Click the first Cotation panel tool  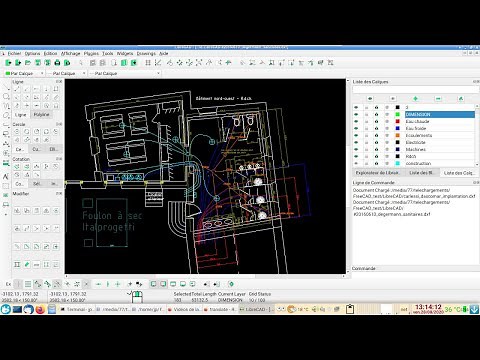coord(17,166)
